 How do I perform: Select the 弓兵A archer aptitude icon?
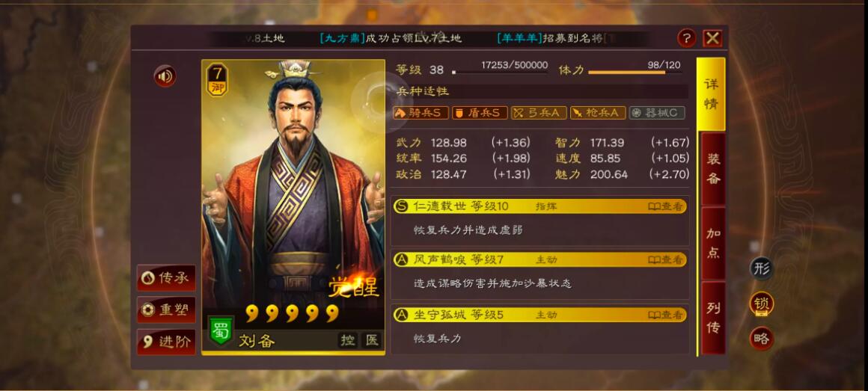539,113
